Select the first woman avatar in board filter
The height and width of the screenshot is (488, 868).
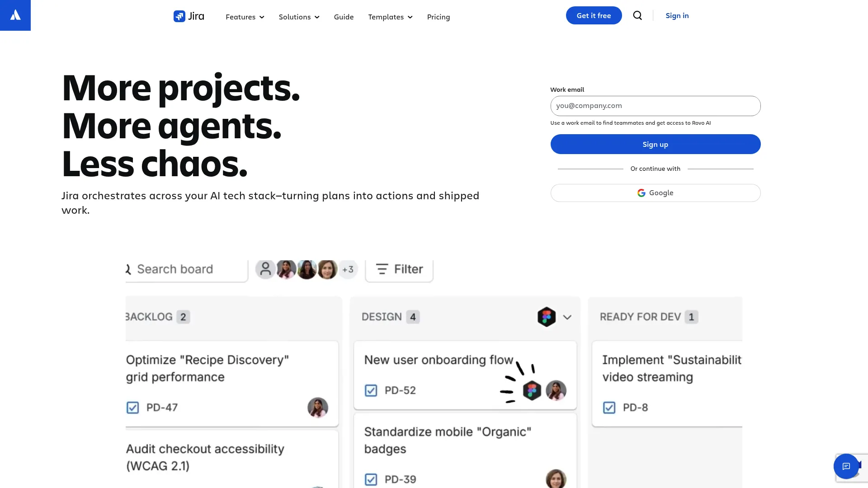[286, 269]
